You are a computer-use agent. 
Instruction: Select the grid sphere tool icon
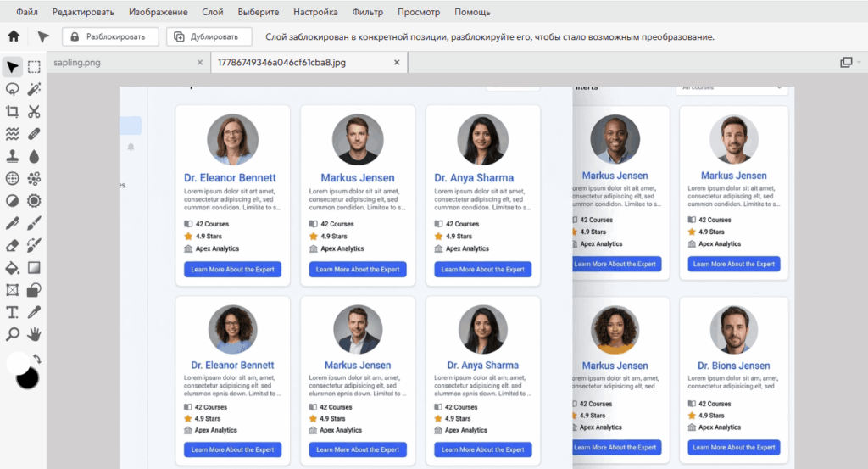tap(12, 178)
